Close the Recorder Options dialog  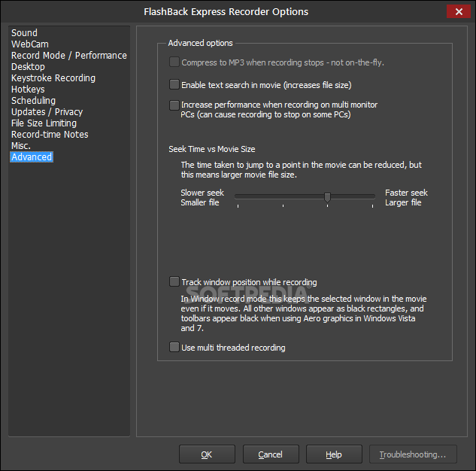click(459, 12)
